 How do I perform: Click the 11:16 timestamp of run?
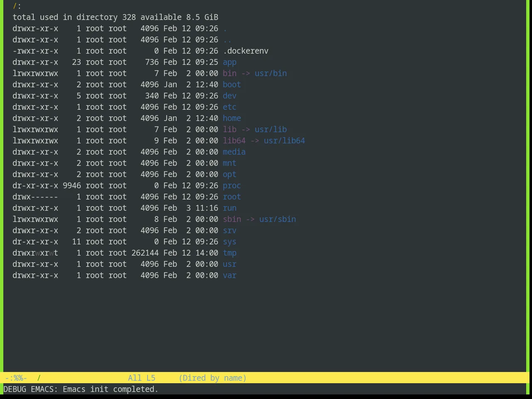[207, 208]
